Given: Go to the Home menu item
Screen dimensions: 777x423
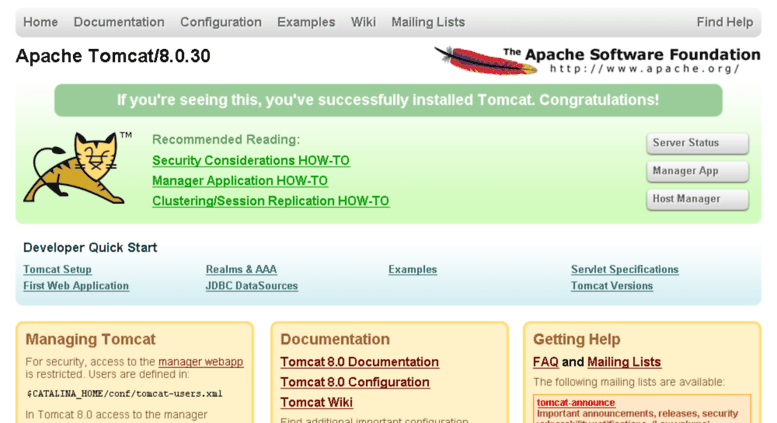Looking at the screenshot, I should [x=41, y=22].
